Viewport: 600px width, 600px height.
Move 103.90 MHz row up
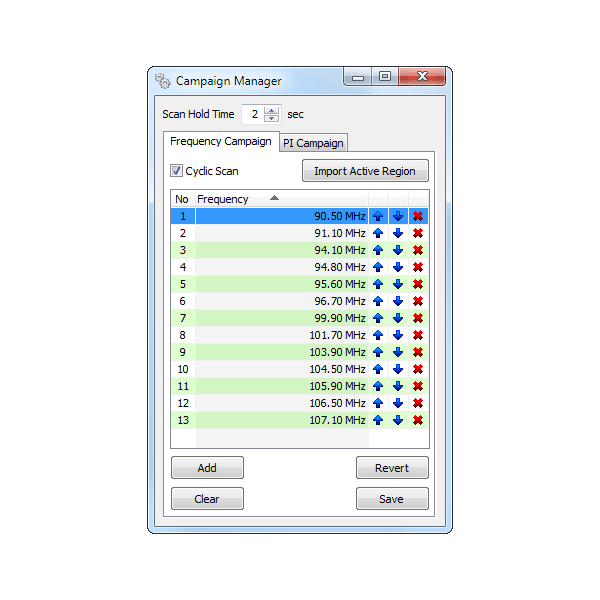click(378, 352)
